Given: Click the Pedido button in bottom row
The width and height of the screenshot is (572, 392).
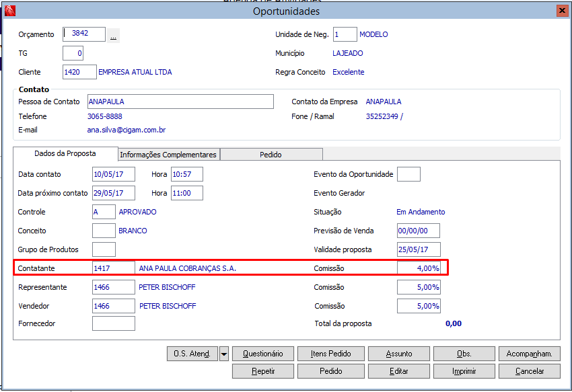Looking at the screenshot, I should click(x=331, y=371).
